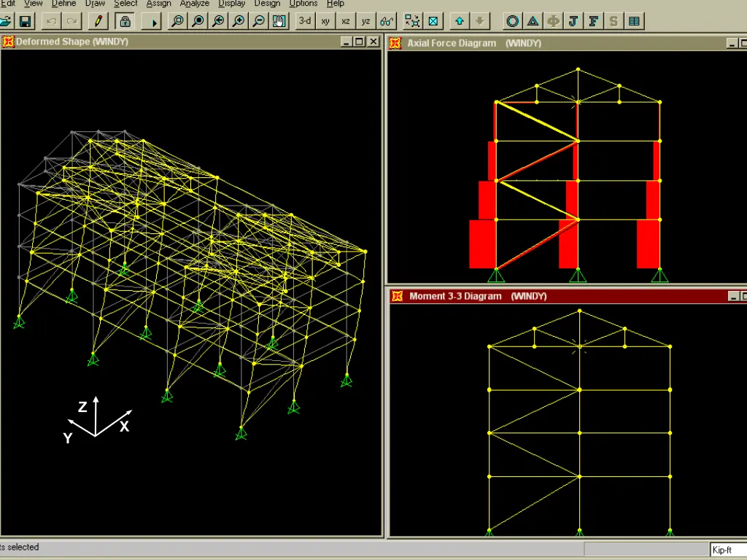Move up in list arrow icon
This screenshot has height=560, width=747.
click(x=459, y=22)
